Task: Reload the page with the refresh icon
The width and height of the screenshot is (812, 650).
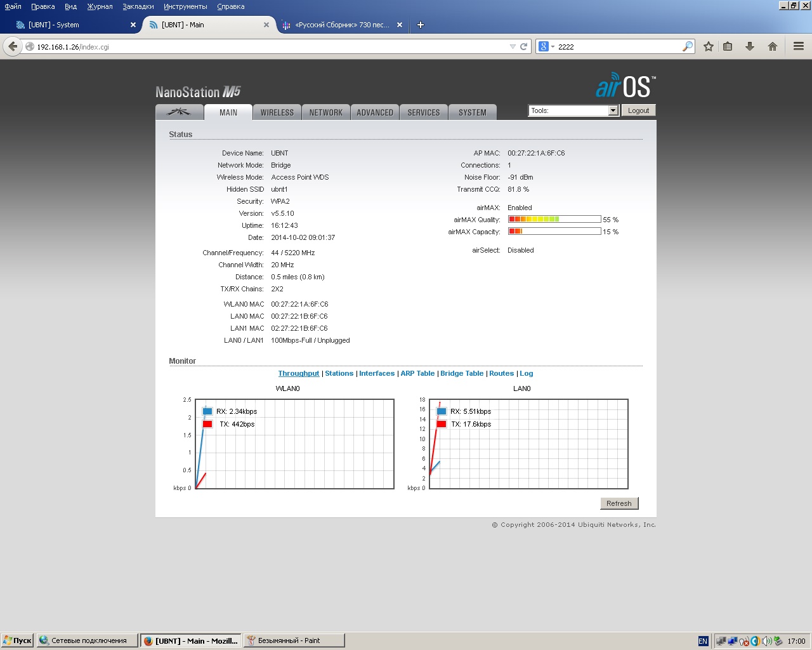Action: pos(524,46)
